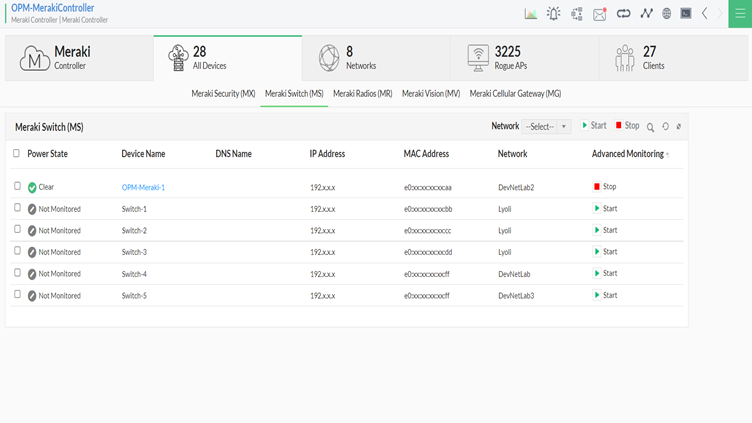Click the globe icon in top bar

tap(667, 14)
